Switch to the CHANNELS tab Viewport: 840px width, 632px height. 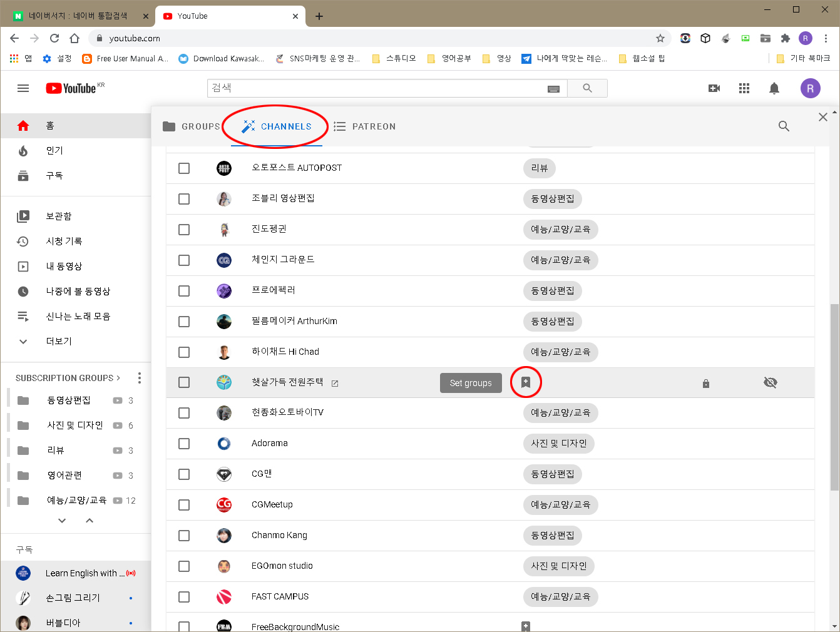tap(277, 126)
